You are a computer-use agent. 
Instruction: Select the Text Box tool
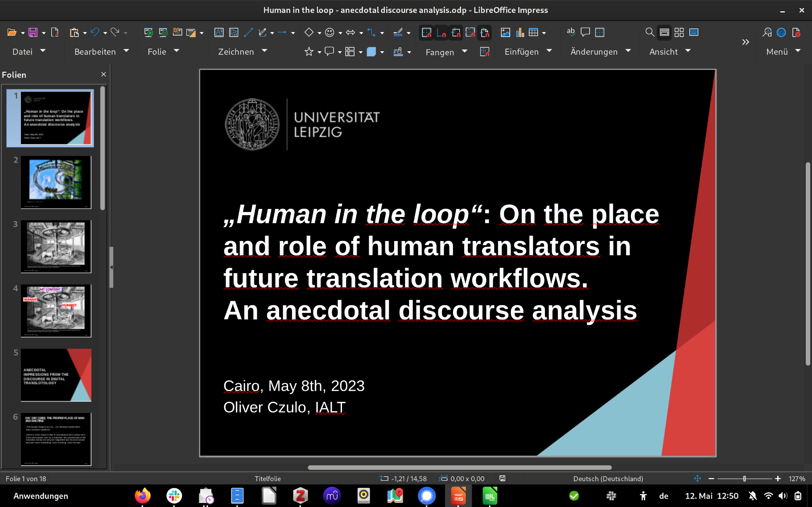(x=219, y=33)
